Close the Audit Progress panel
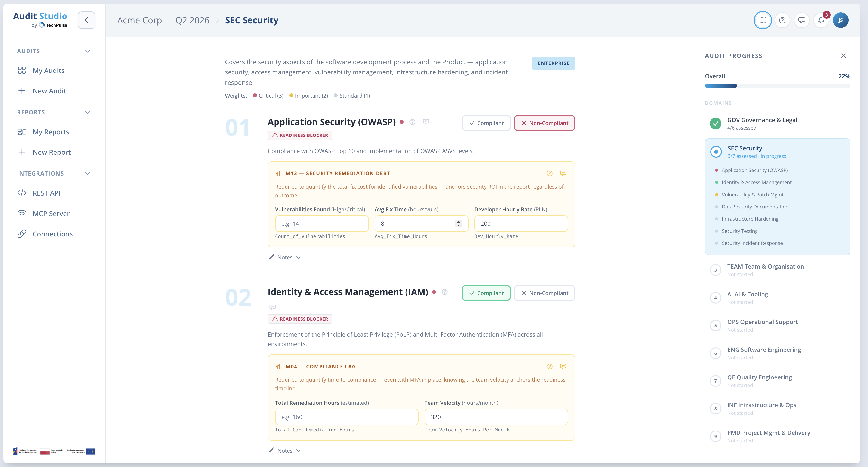This screenshot has height=467, width=868. click(843, 55)
